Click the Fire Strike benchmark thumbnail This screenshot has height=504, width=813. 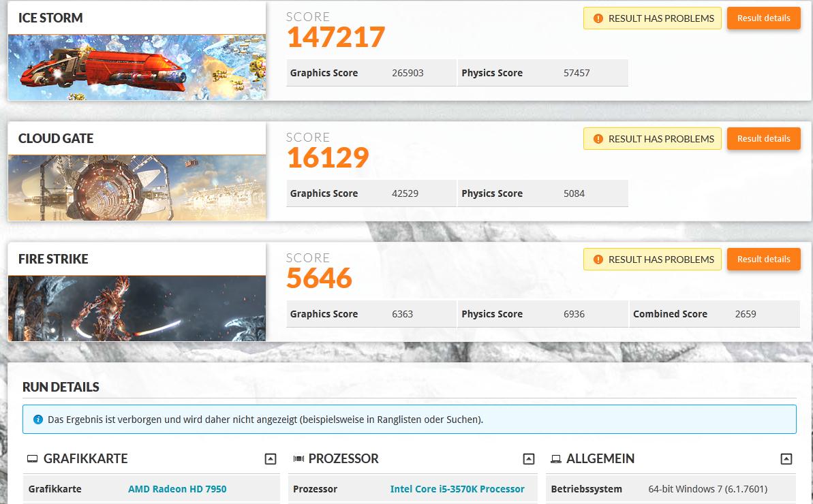point(137,308)
